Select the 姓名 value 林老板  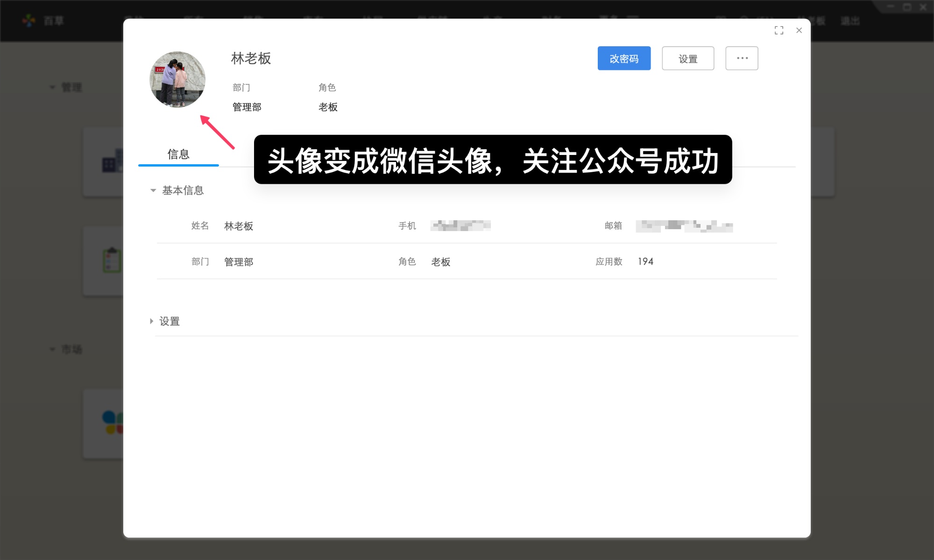pyautogui.click(x=239, y=226)
